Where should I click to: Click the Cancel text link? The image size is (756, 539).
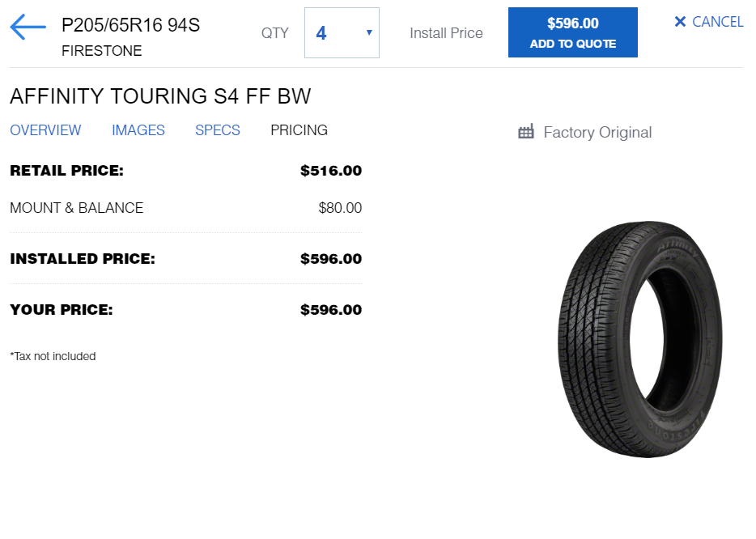718,22
